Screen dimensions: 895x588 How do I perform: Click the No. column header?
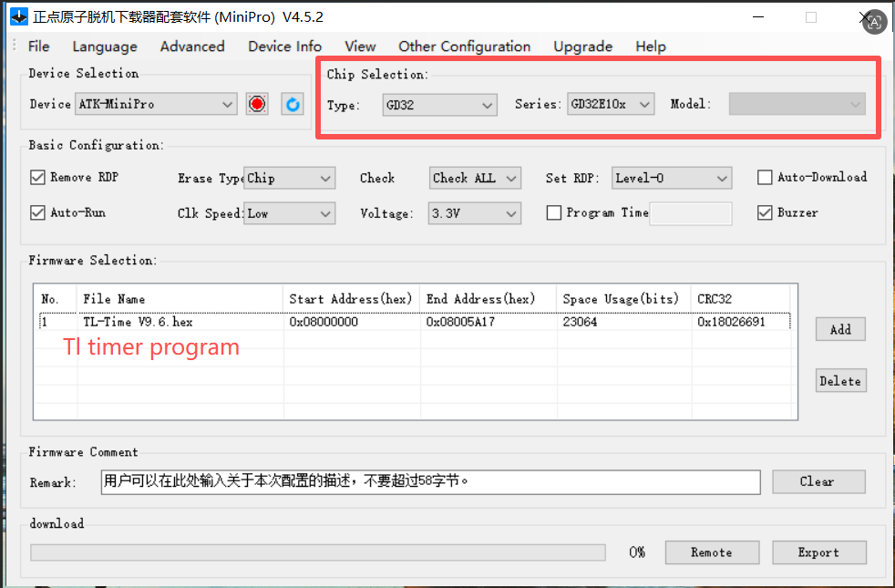[x=56, y=299]
